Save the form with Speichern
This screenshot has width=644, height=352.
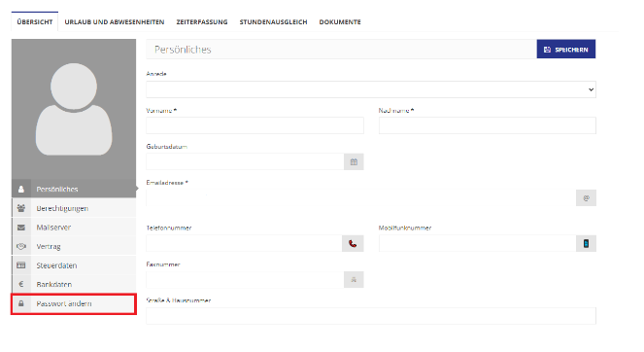(566, 50)
